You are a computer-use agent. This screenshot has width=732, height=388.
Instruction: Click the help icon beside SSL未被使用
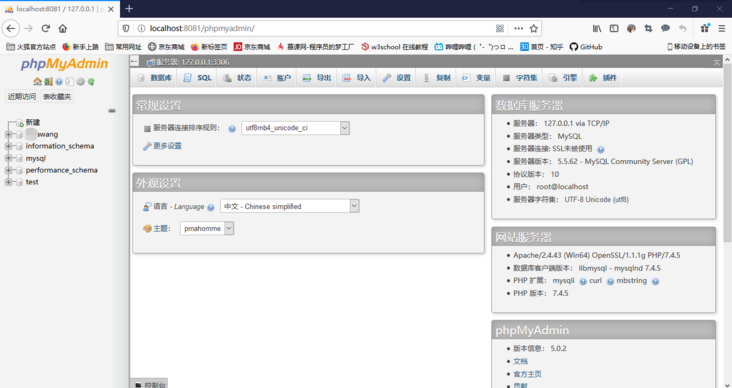click(x=601, y=150)
